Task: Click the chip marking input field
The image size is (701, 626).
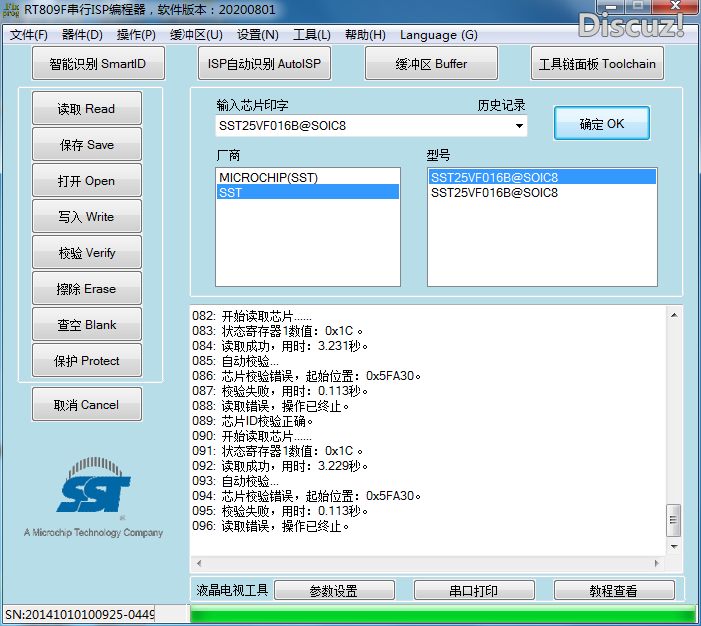Action: 363,126
